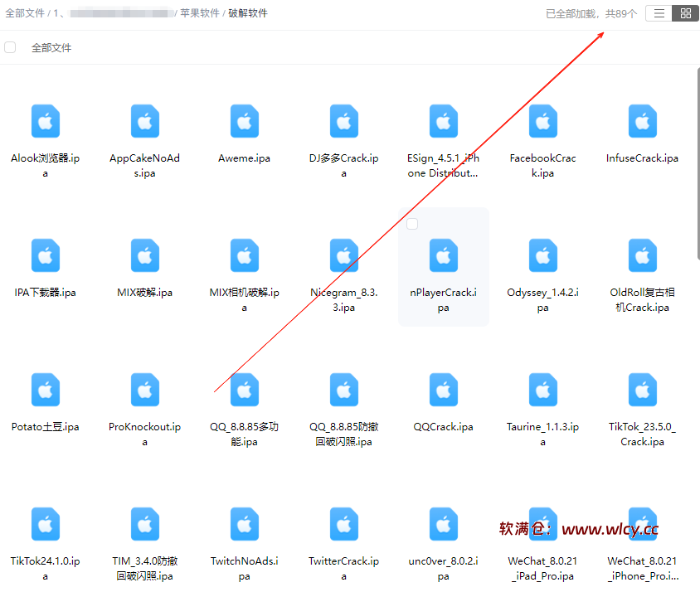Click the Taurine_1.1.3.ipa file name
Image resolution: width=700 pixels, height=592 pixels.
pyautogui.click(x=543, y=434)
